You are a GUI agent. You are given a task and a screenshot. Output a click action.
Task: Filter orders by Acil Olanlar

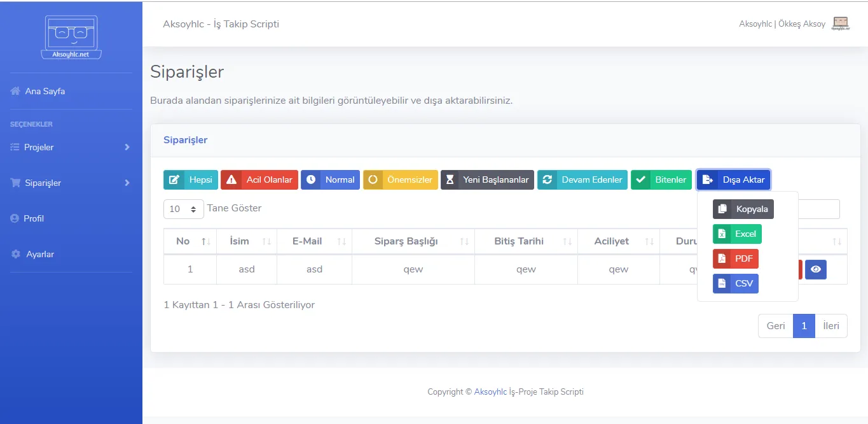tap(259, 180)
